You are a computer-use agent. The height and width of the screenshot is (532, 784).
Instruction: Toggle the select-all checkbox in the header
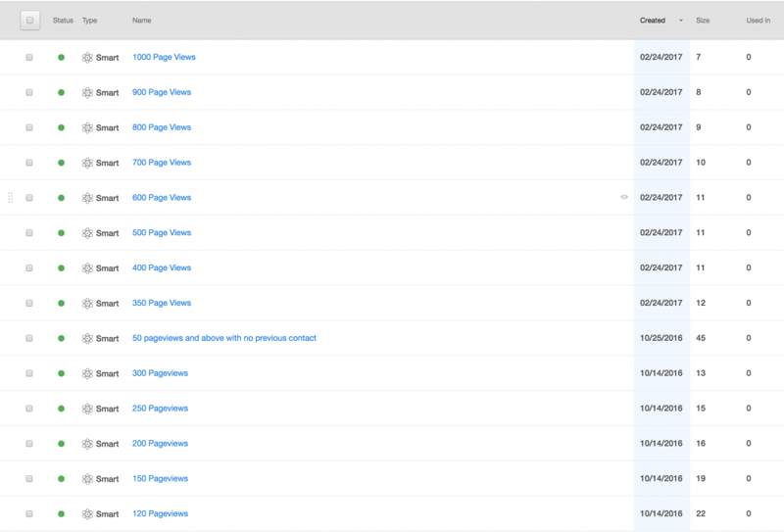pos(30,21)
